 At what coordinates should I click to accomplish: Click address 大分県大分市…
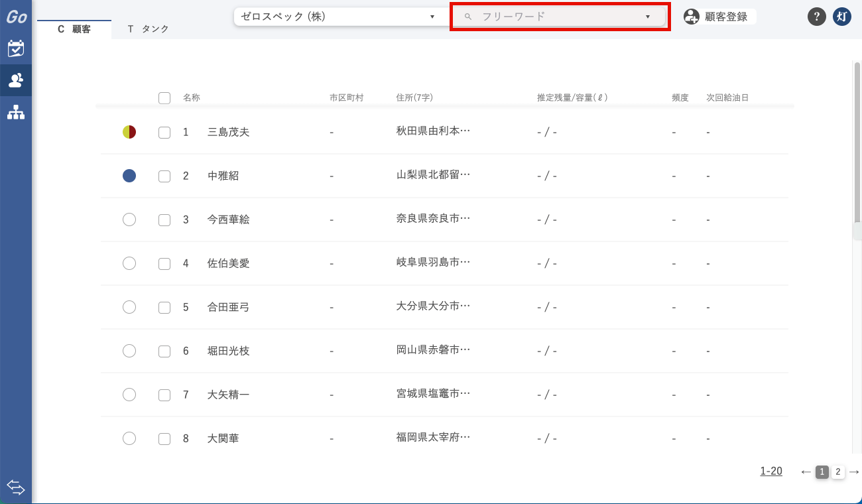pos(433,306)
